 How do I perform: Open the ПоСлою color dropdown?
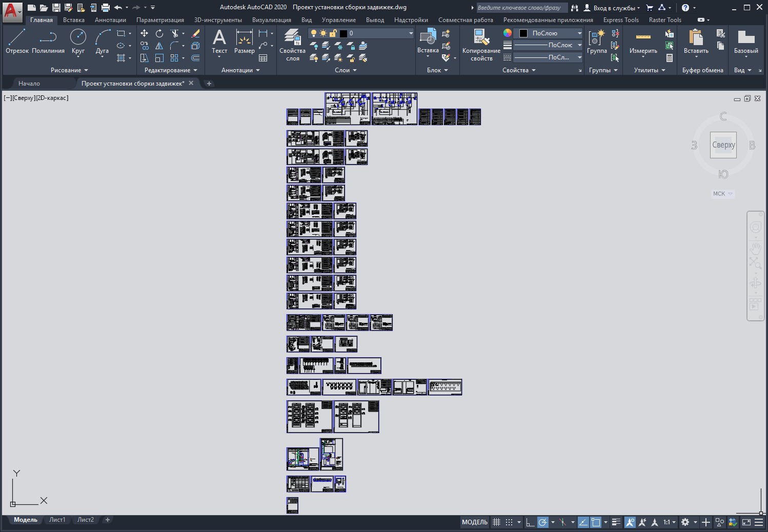tap(548, 33)
